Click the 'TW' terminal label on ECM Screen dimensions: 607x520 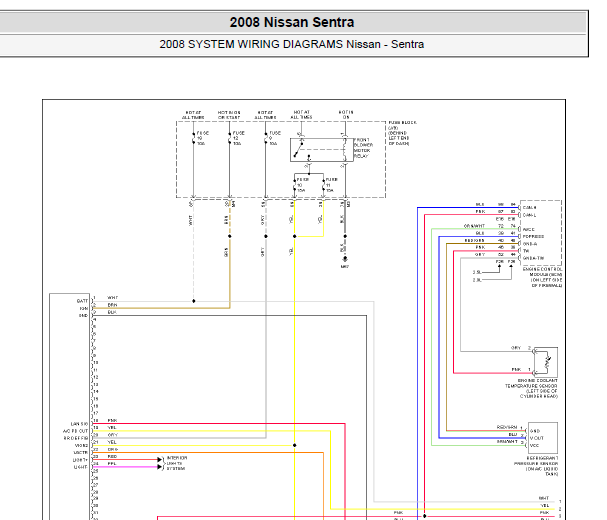526,251
